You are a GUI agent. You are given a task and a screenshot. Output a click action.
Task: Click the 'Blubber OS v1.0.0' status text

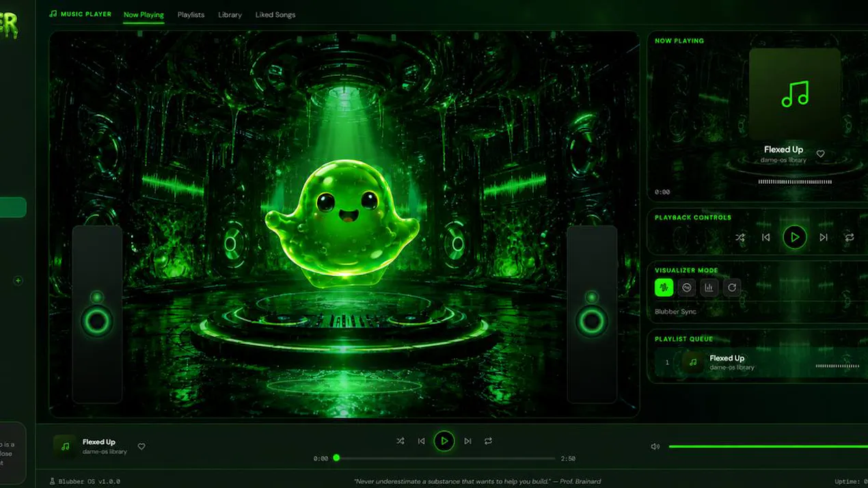pos(89,481)
